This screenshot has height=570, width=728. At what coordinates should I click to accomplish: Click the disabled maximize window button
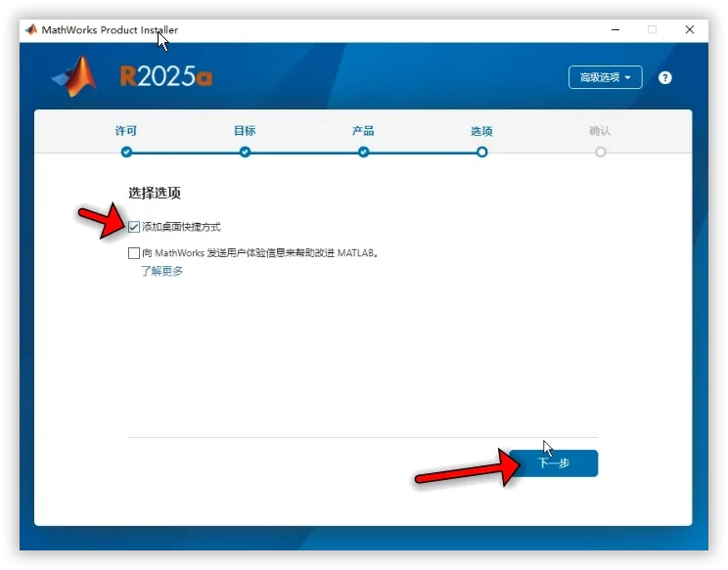point(652,29)
